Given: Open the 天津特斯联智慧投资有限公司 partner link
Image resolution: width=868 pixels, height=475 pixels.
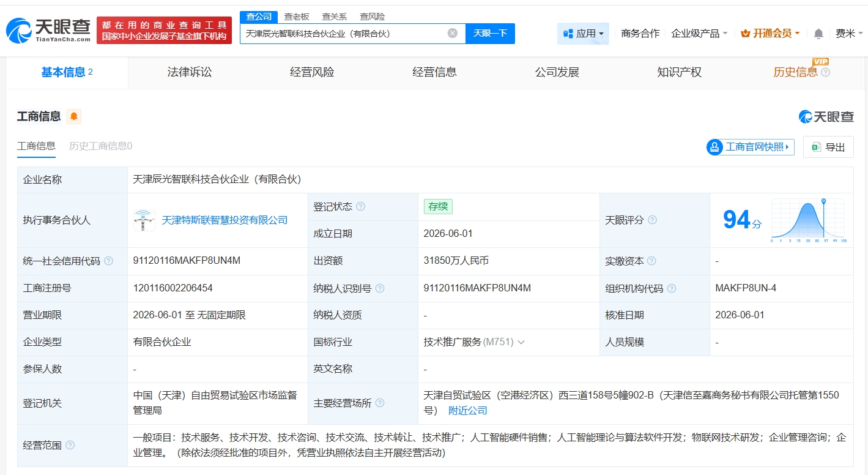Looking at the screenshot, I should (x=224, y=220).
